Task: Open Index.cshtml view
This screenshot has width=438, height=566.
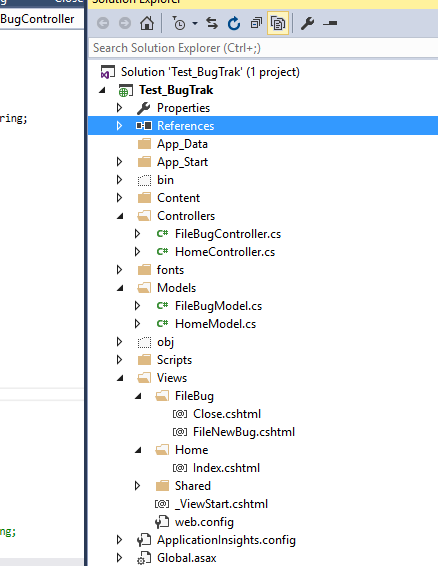Action: (226, 468)
